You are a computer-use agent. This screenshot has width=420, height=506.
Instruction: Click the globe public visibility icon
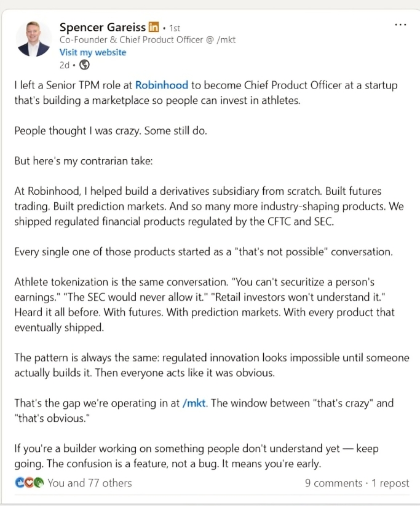click(x=84, y=65)
